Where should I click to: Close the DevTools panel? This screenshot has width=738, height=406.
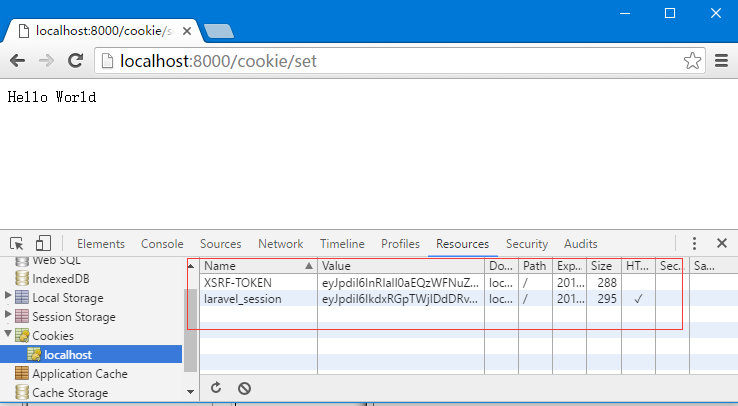722,243
